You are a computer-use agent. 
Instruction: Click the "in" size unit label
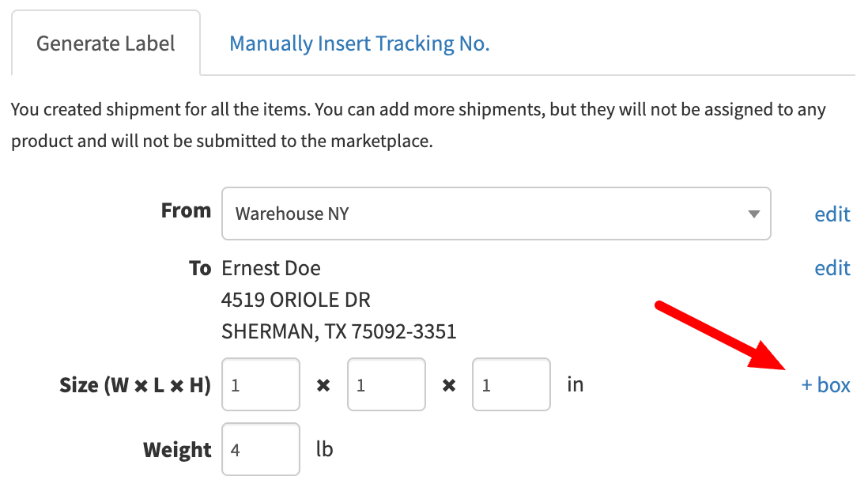(x=576, y=385)
